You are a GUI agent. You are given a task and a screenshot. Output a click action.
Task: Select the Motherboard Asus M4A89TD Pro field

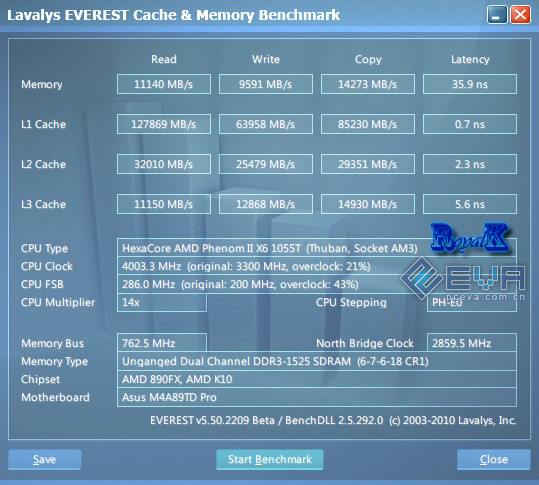[x=317, y=397]
